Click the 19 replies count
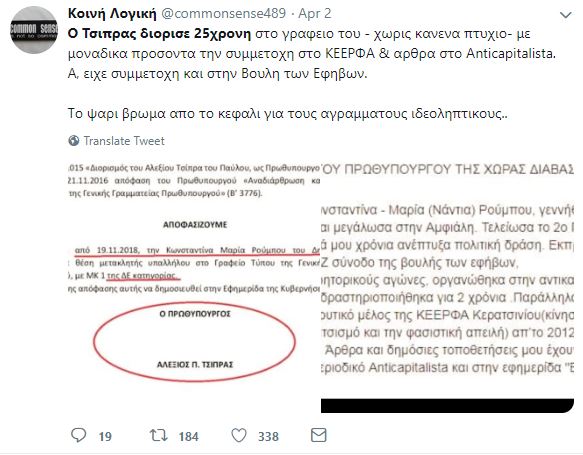 click(x=105, y=436)
